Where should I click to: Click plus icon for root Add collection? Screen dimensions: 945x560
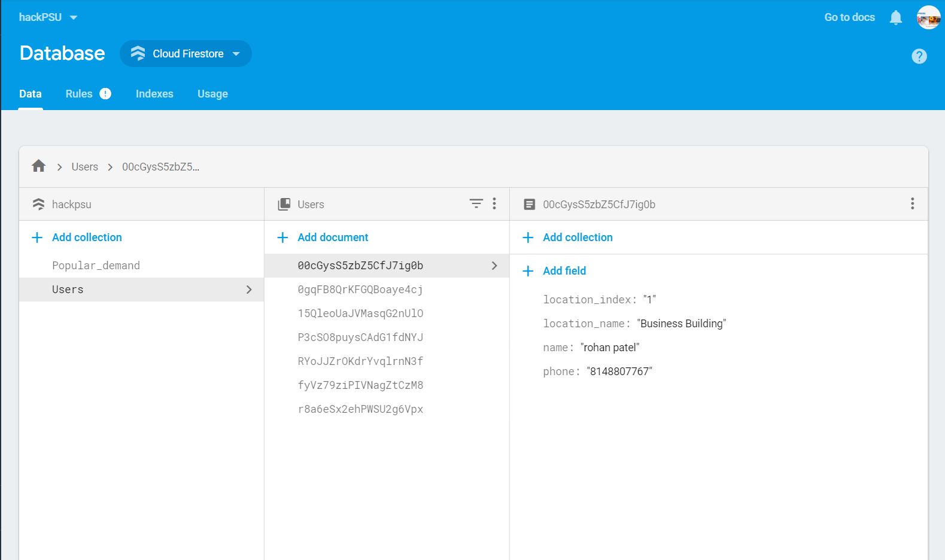pos(37,238)
